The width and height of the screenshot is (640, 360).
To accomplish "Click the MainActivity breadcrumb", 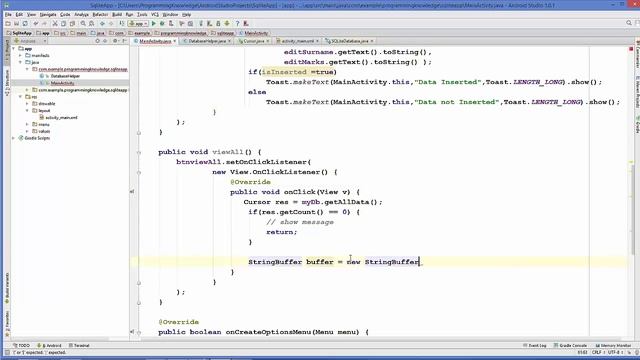I will (254, 33).
